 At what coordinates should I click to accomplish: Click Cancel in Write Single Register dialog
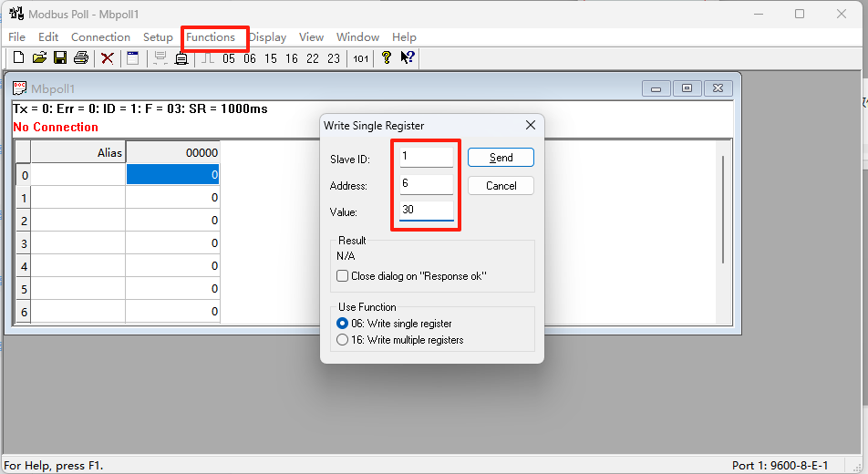[501, 186]
